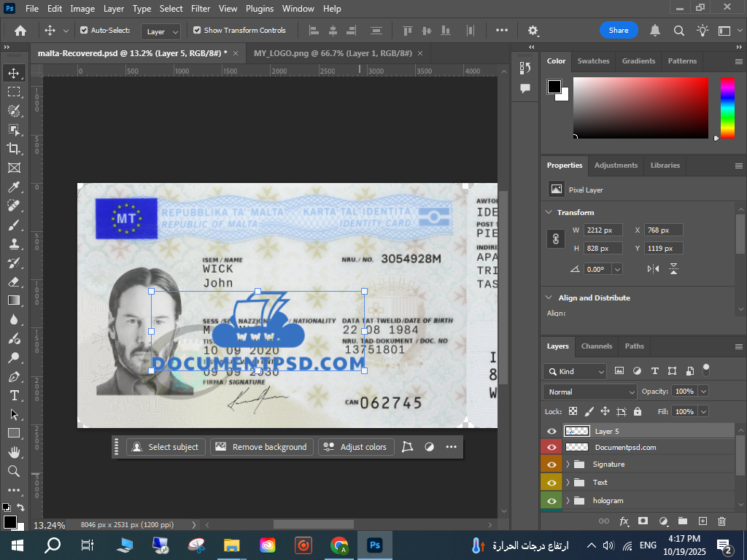Viewport: 747px width, 560px height.
Task: Open Chrome from the Windows taskbar
Action: tap(338, 545)
